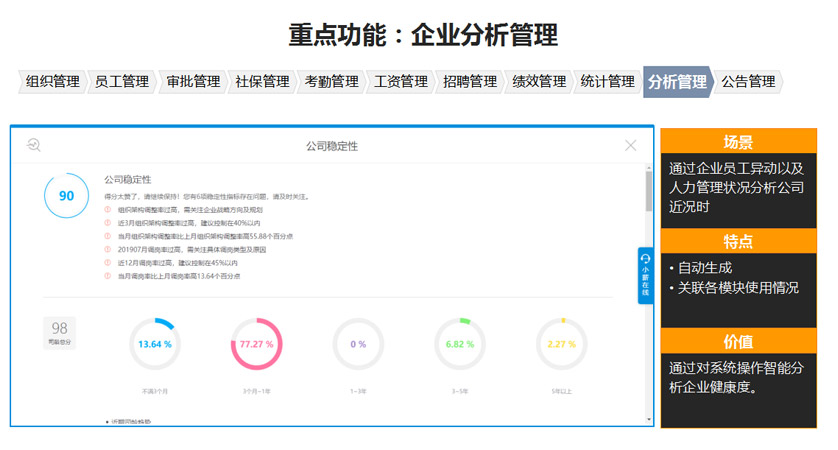Screen dimensions: 838x450
Task: Select the highlighted 分析管理 tab
Action: 677,82
